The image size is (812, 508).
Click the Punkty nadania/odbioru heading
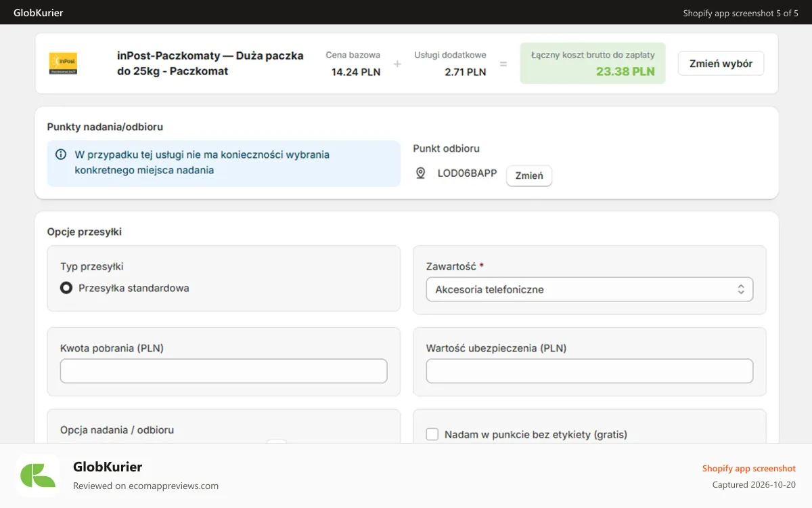click(105, 127)
